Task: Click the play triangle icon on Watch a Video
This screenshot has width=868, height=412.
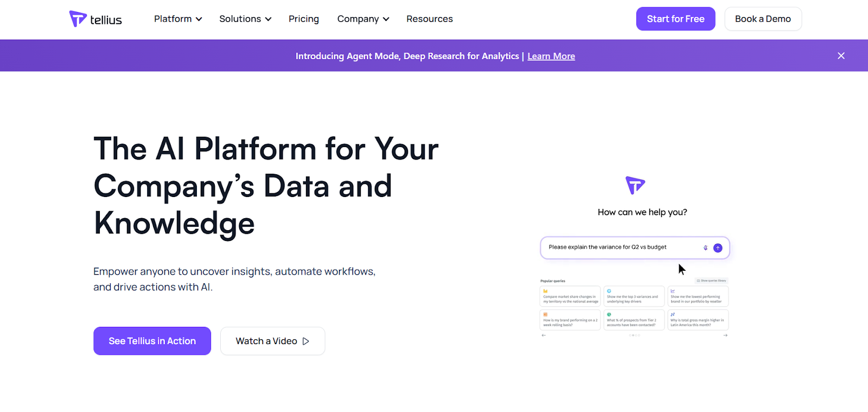Action: tap(306, 341)
